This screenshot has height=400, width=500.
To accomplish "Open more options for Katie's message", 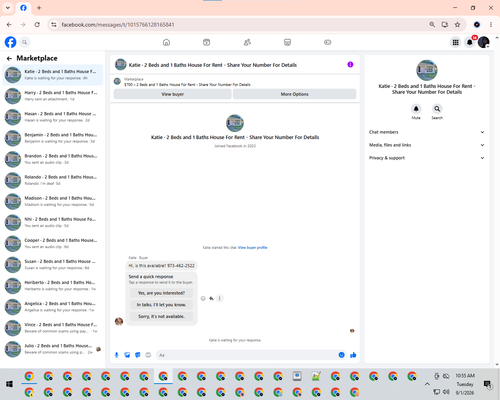I will pyautogui.click(x=219, y=298).
